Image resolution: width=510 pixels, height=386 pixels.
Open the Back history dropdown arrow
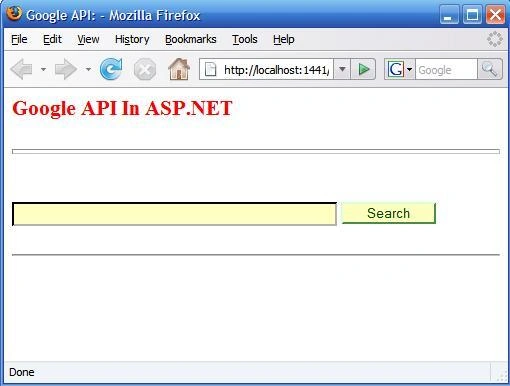point(43,69)
